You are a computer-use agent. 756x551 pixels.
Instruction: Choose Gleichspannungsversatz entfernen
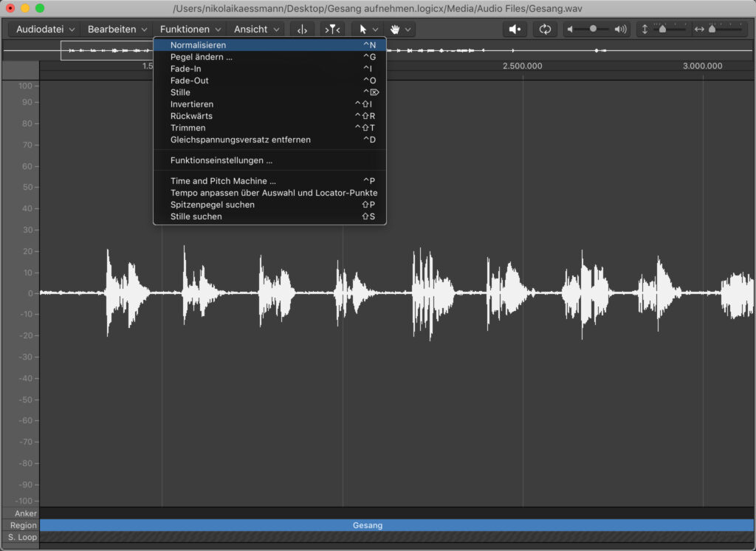point(269,140)
